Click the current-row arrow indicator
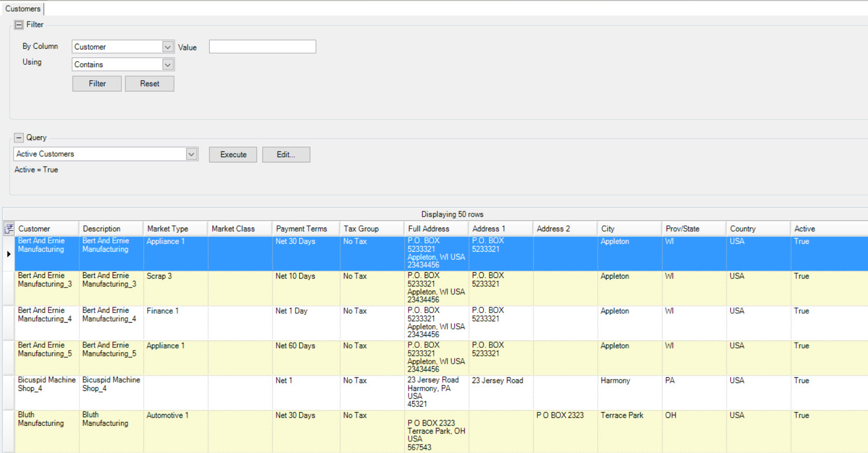The height and width of the screenshot is (453, 868). tap(9, 254)
